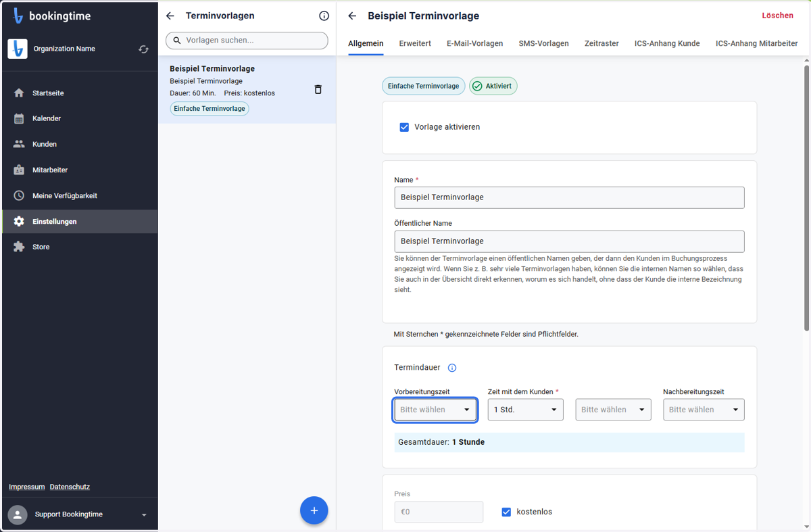Switch to the E-Mail-Vorlagen tab
Screen dimensions: 811x532
click(x=474, y=43)
